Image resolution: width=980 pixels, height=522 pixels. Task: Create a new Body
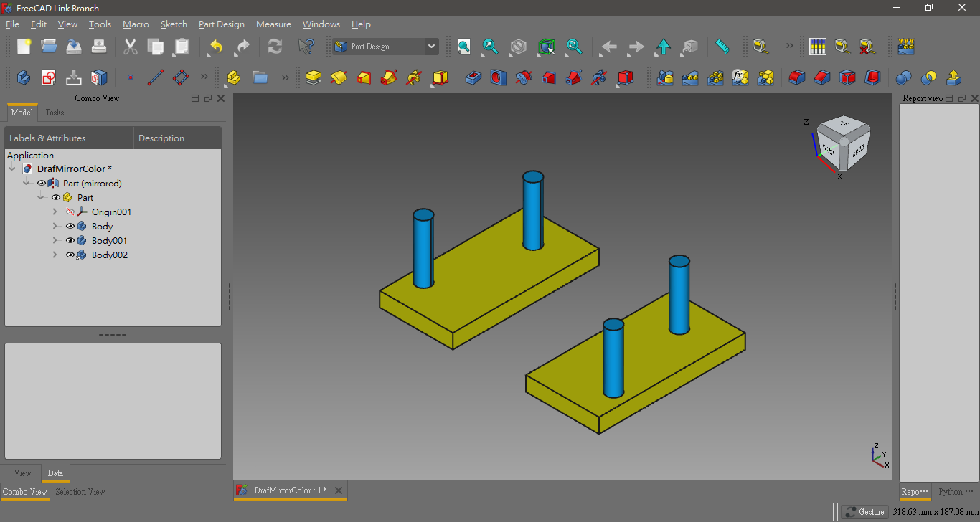coord(24,77)
